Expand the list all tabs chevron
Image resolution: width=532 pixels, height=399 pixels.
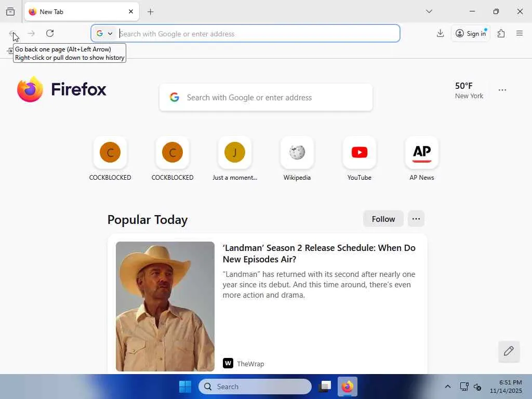429,11
